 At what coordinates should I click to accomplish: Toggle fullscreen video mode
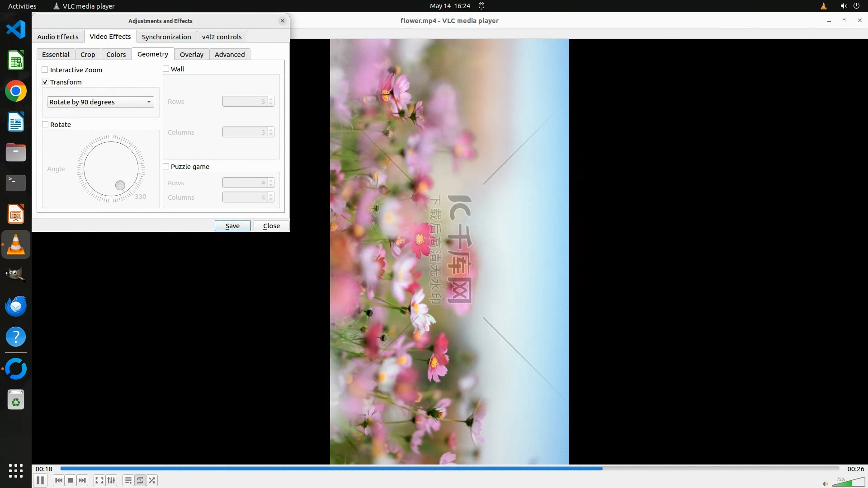(99, 480)
